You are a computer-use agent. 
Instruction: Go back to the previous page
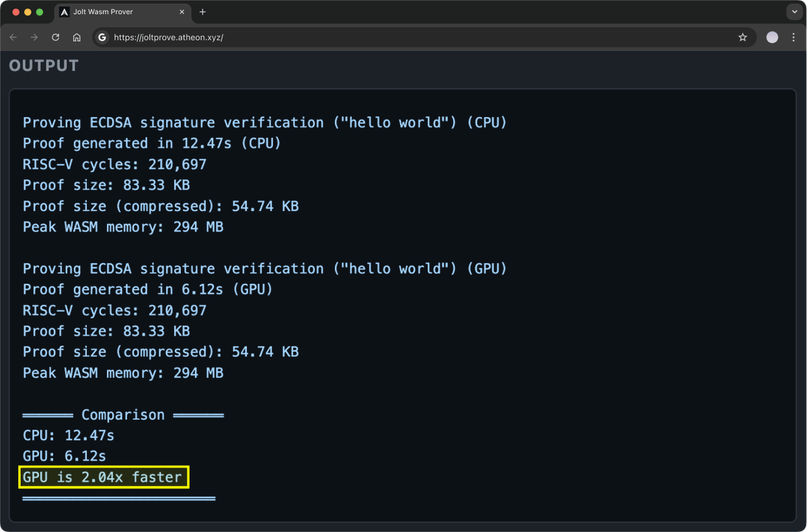(13, 38)
